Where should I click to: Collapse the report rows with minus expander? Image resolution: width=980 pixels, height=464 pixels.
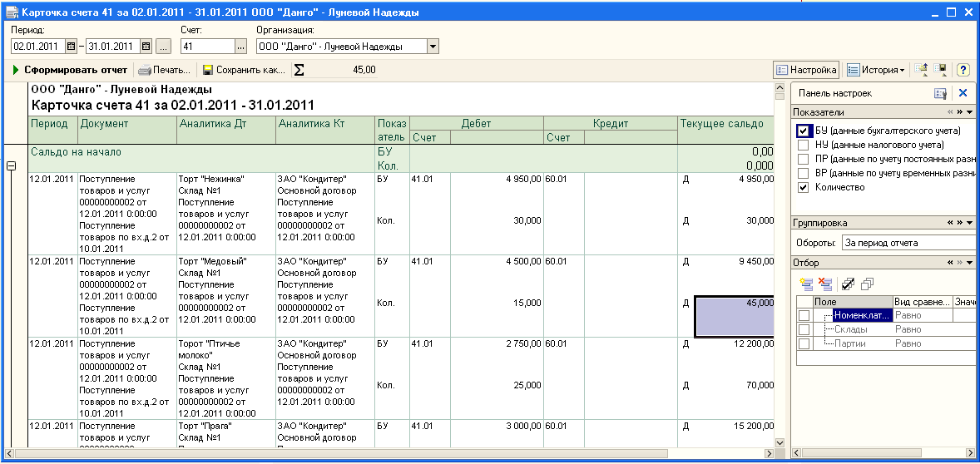12,166
